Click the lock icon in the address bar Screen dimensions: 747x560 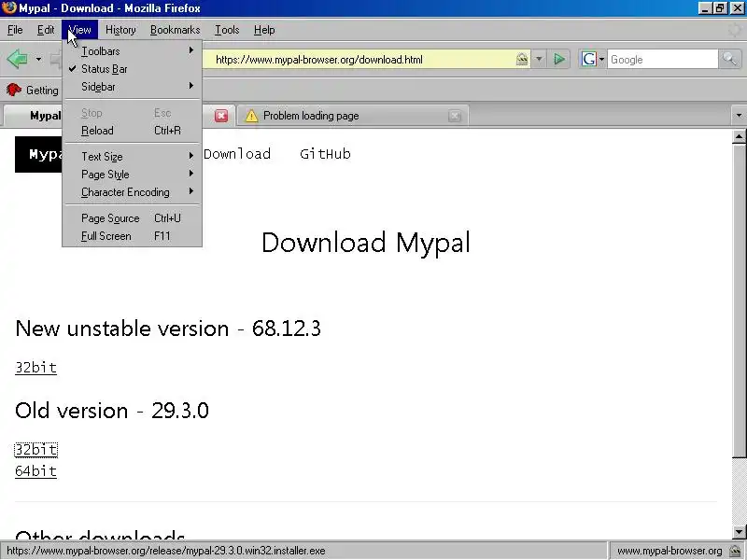pos(522,59)
